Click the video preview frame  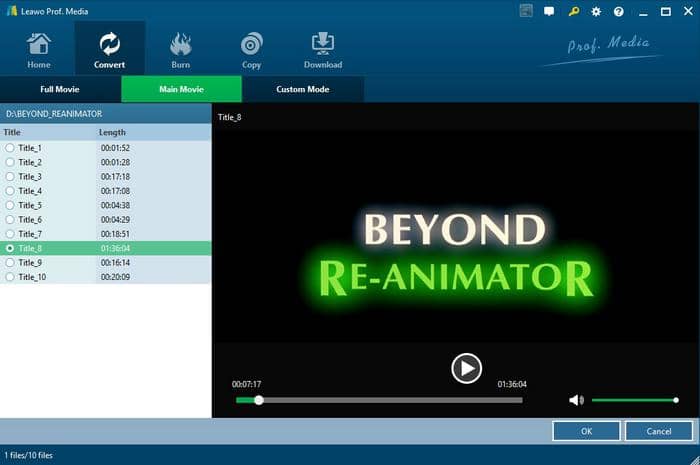[455, 236]
